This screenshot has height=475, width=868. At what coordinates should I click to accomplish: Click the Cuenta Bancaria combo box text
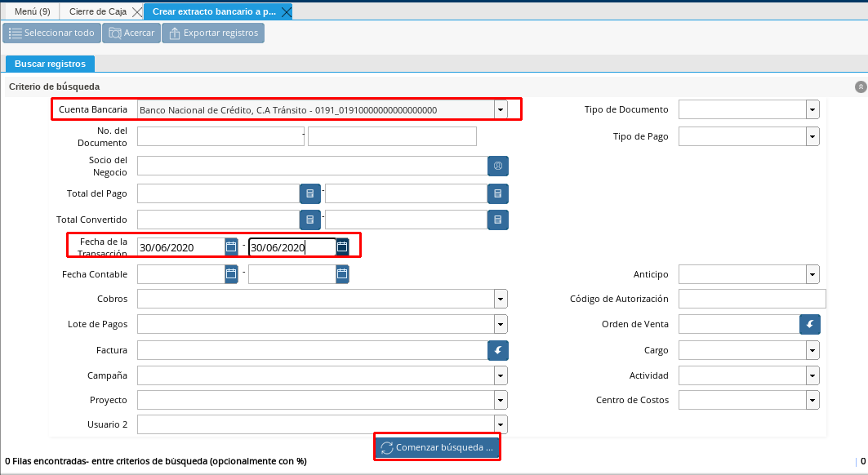coord(315,109)
